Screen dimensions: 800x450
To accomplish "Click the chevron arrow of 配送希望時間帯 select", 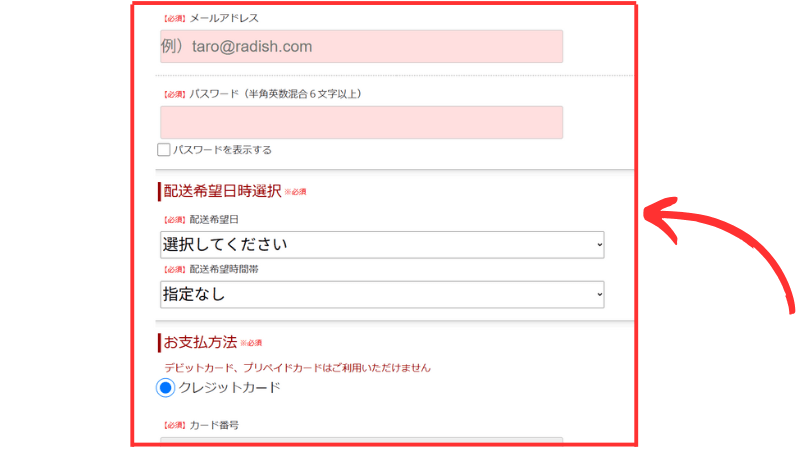I will (599, 294).
